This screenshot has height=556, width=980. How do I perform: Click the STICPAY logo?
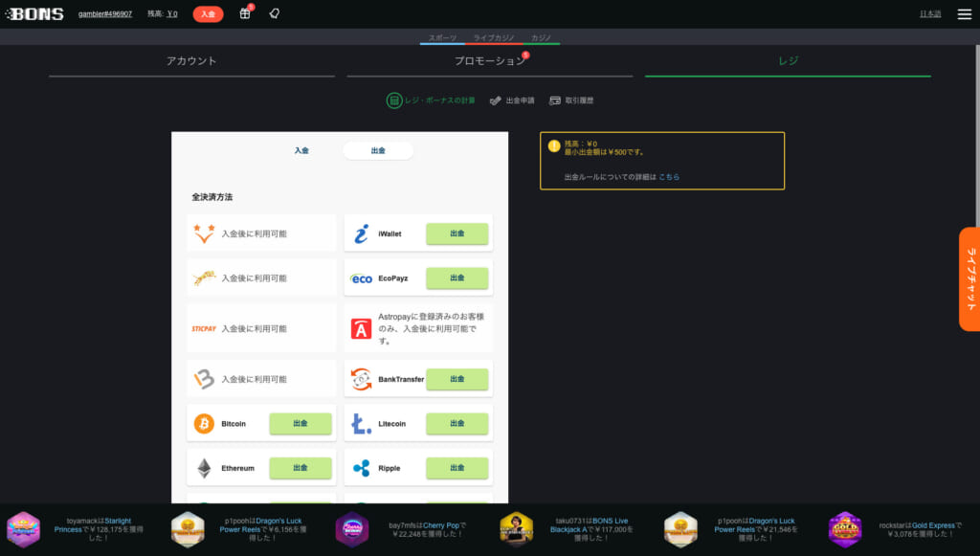click(204, 328)
